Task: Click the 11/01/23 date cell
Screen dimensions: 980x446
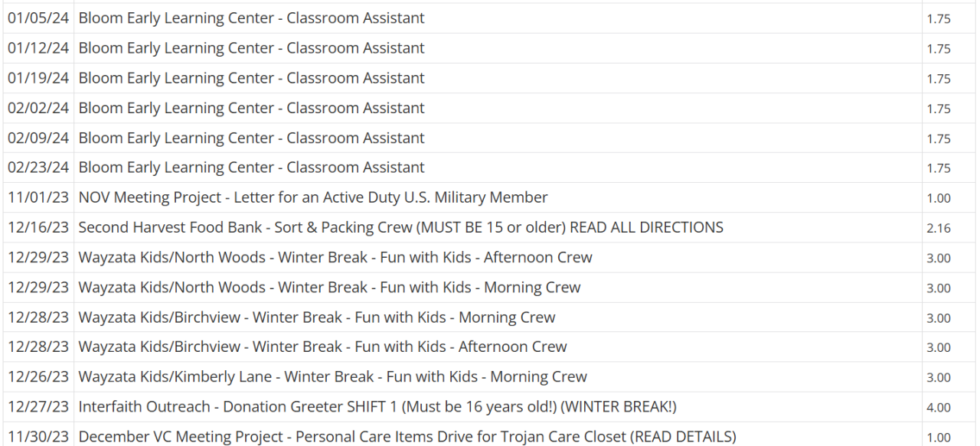Action: 38,197
